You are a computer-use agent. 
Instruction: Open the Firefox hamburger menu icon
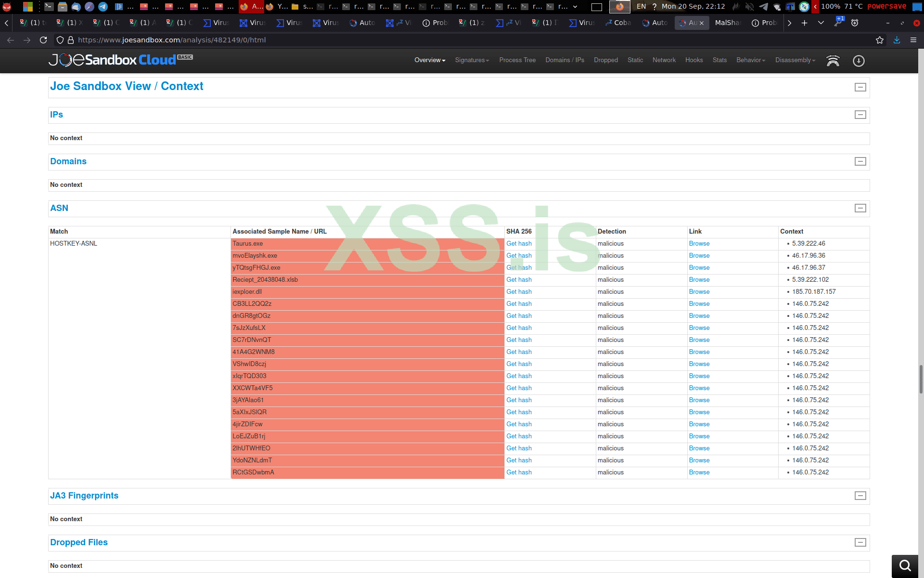tap(913, 40)
